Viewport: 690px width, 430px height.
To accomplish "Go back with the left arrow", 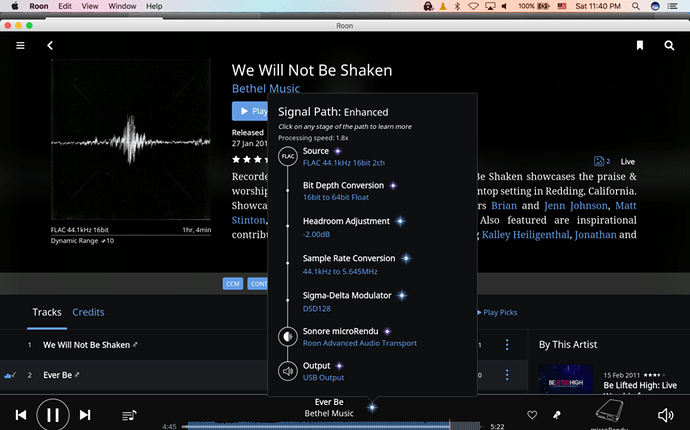I will coord(50,45).
